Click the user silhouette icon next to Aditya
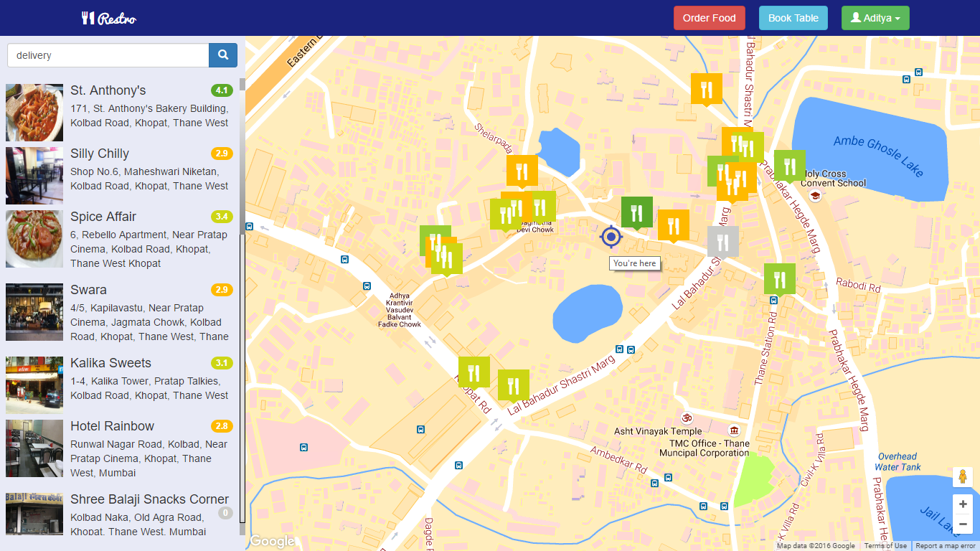This screenshot has width=980, height=551. click(856, 18)
